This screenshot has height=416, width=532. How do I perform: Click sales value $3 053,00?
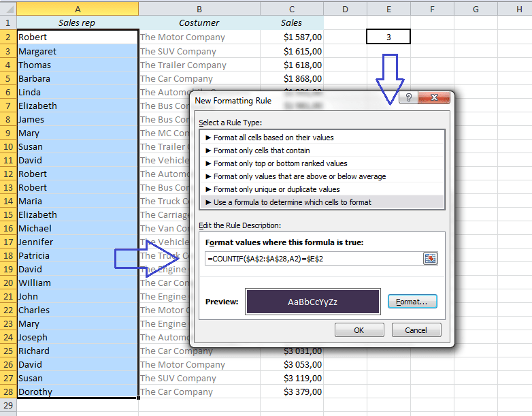(x=292, y=364)
